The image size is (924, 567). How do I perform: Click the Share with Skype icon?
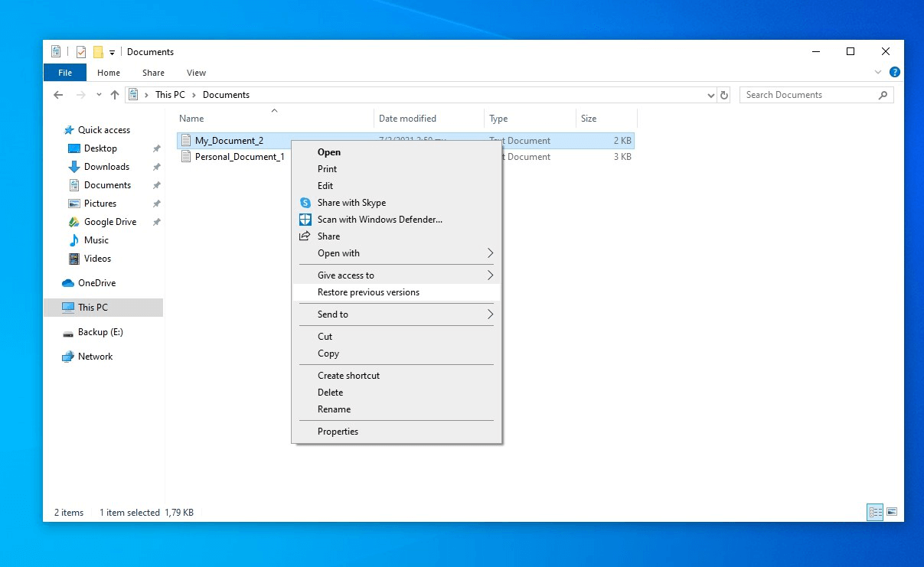(305, 203)
